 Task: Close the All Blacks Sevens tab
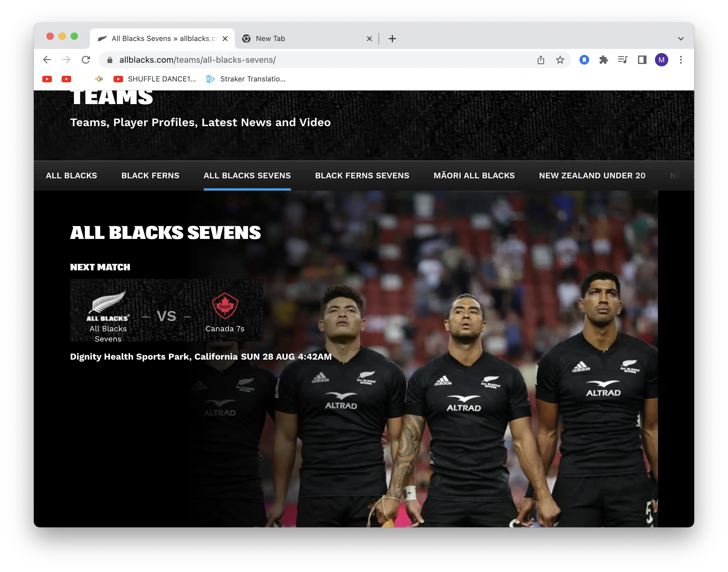pyautogui.click(x=225, y=39)
